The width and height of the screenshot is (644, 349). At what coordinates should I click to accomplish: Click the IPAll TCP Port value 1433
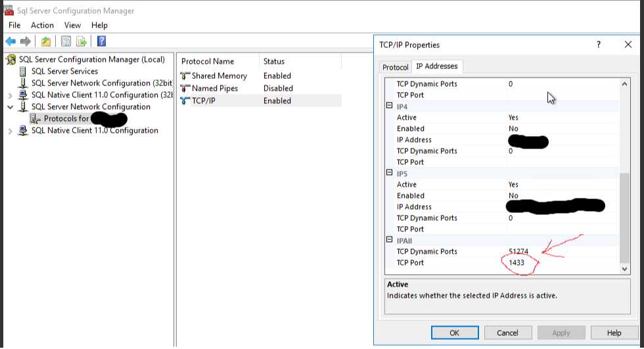(x=517, y=263)
